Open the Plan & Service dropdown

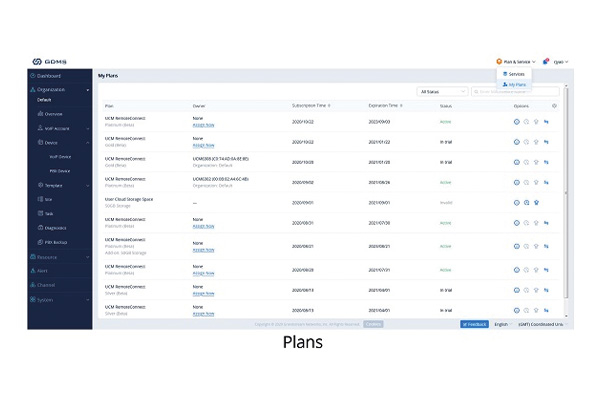516,62
